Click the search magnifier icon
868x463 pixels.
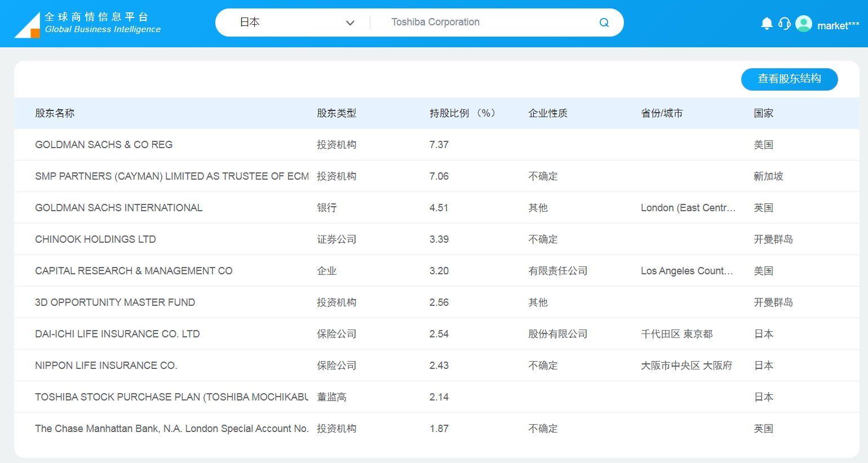pyautogui.click(x=604, y=23)
